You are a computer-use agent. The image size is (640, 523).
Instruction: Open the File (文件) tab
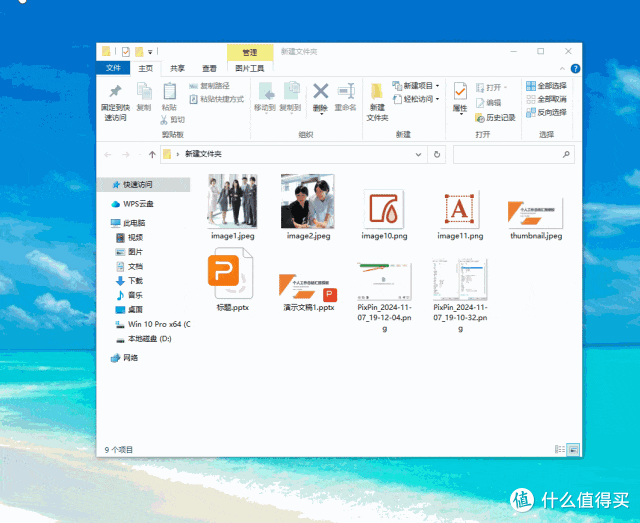pyautogui.click(x=113, y=68)
